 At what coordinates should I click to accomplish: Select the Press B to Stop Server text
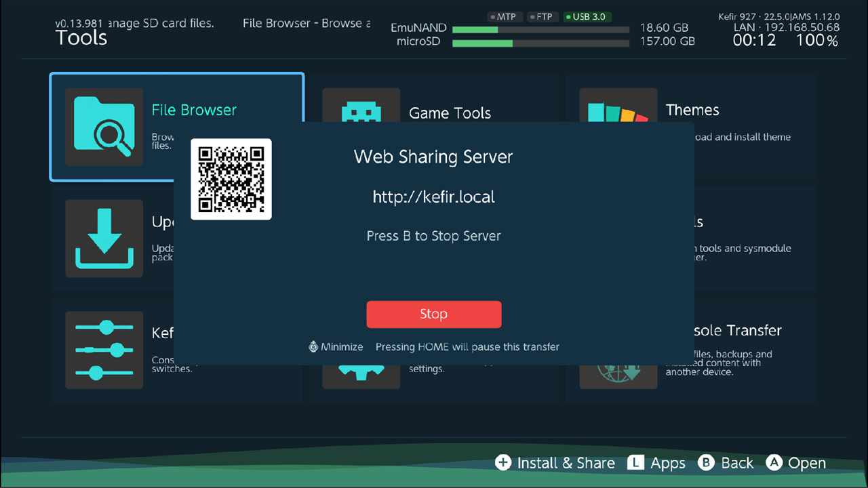tap(434, 236)
